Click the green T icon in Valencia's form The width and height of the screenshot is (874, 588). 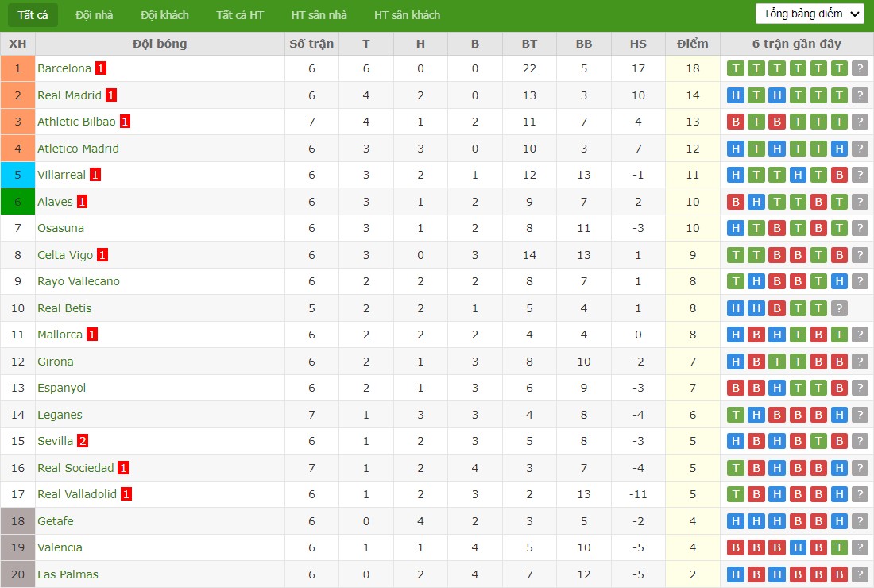click(839, 547)
